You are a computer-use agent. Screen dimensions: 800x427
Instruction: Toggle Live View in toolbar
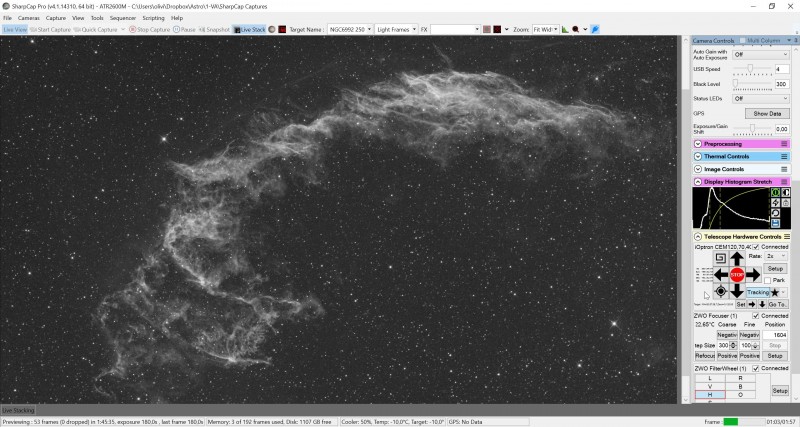click(14, 30)
